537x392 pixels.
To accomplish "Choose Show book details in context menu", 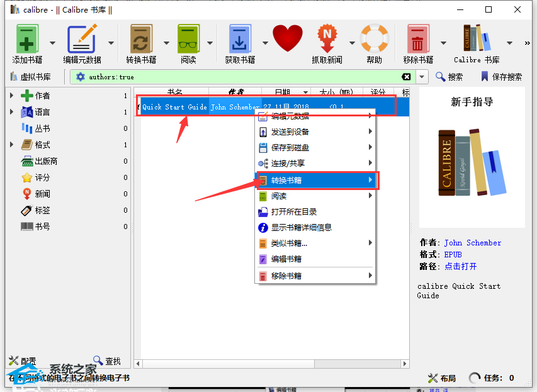I will [x=315, y=227].
